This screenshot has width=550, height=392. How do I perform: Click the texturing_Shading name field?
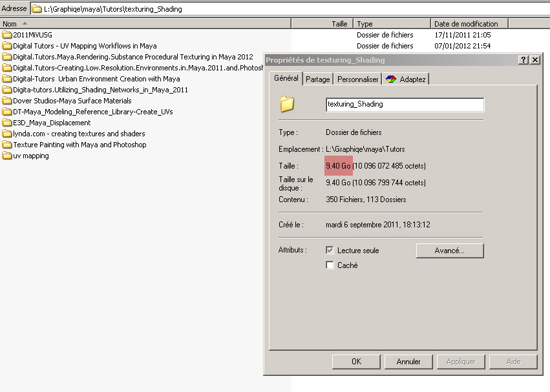coord(405,105)
